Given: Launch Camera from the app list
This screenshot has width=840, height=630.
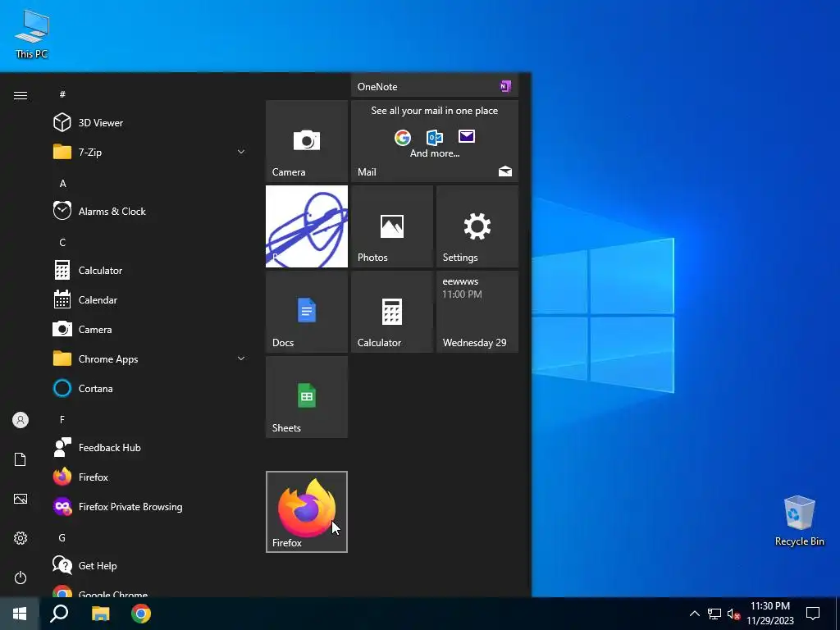Looking at the screenshot, I should [x=150, y=329].
